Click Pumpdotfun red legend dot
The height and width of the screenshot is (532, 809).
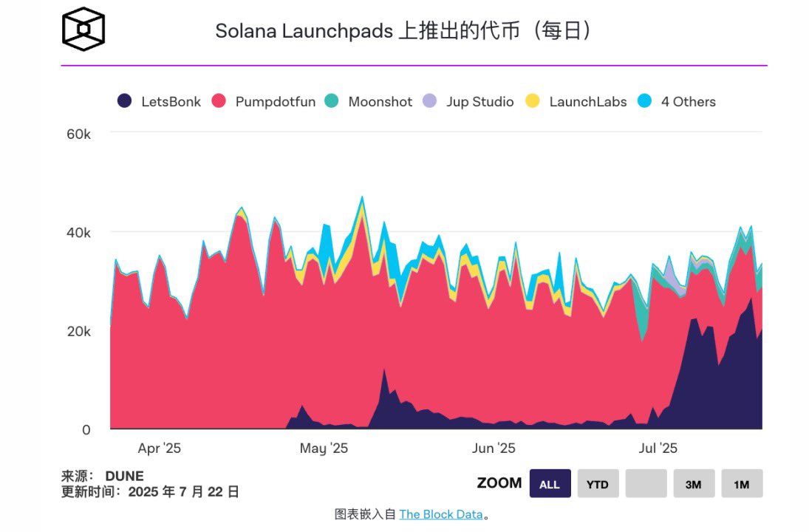219,100
